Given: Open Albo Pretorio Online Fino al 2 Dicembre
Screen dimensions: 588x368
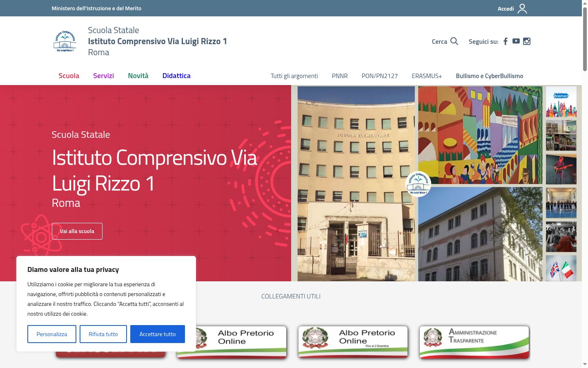Looking at the screenshot, I should (x=353, y=342).
